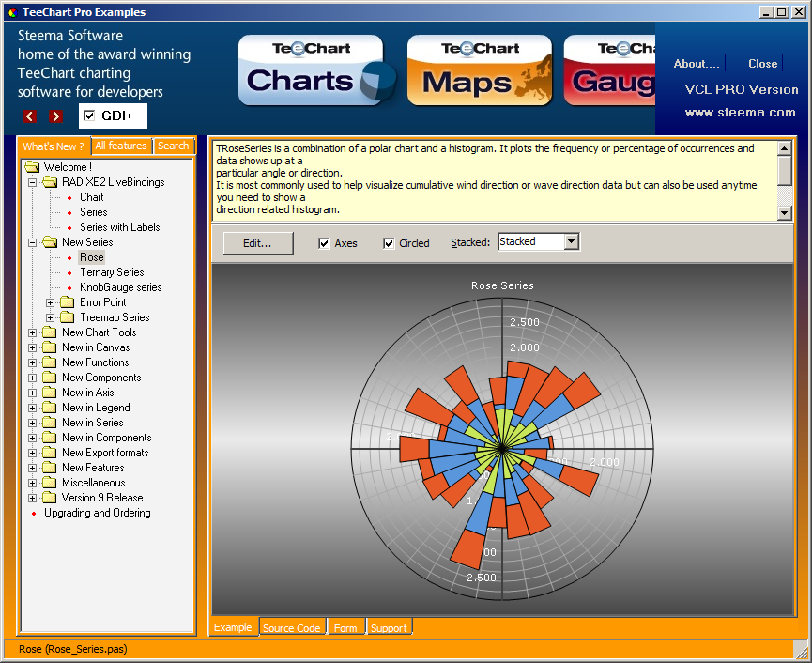
Task: Toggle the GDI+ checkbox
Action: [89, 116]
